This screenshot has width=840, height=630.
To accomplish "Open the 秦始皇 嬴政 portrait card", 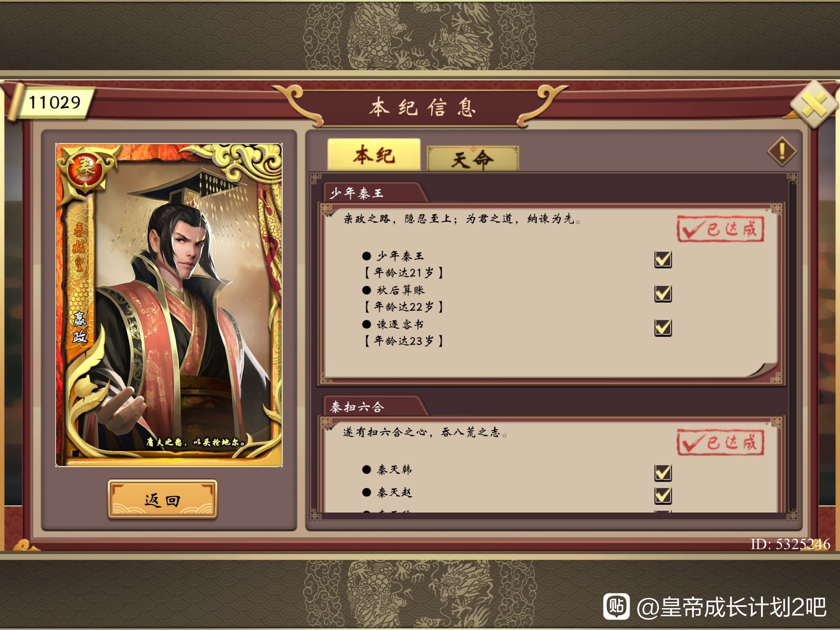I will pos(169,305).
